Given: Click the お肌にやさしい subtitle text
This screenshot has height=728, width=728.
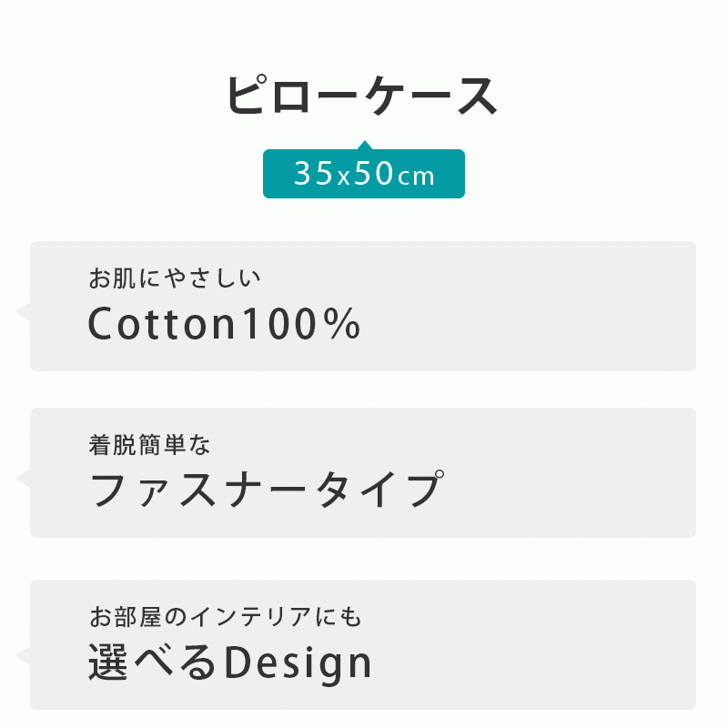Looking at the screenshot, I should (x=175, y=278).
